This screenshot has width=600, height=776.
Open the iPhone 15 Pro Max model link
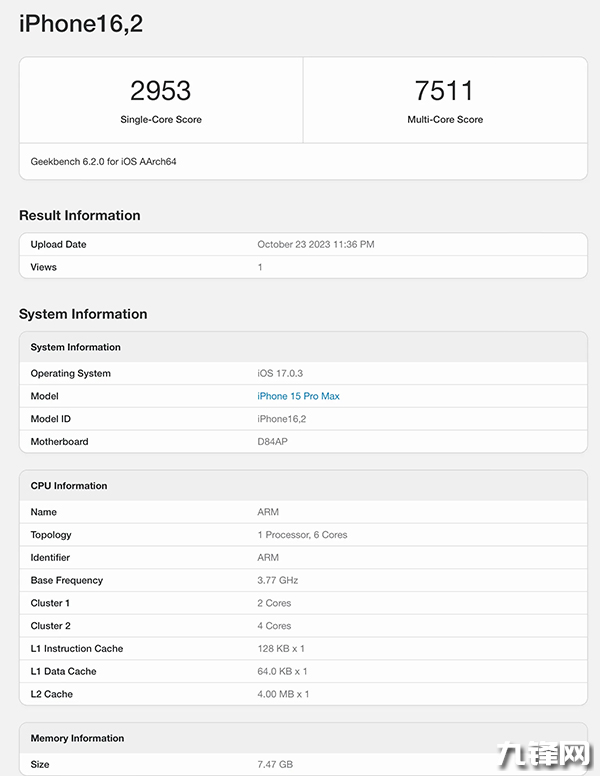(x=298, y=396)
